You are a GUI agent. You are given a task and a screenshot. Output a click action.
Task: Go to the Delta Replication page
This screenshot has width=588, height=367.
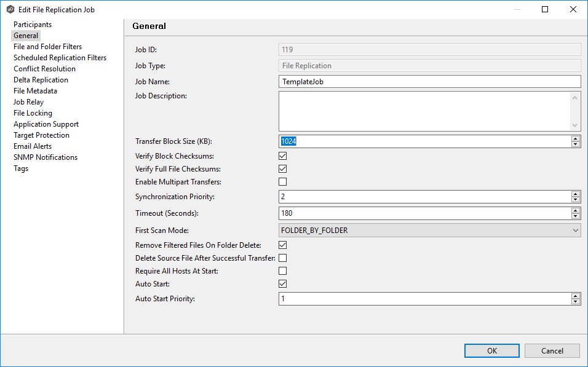tap(41, 80)
